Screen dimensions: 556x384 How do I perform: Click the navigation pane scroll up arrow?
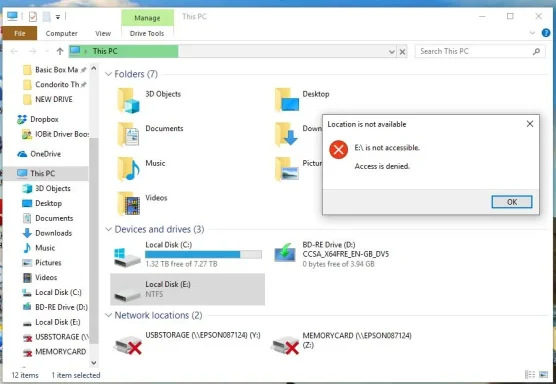pos(94,68)
